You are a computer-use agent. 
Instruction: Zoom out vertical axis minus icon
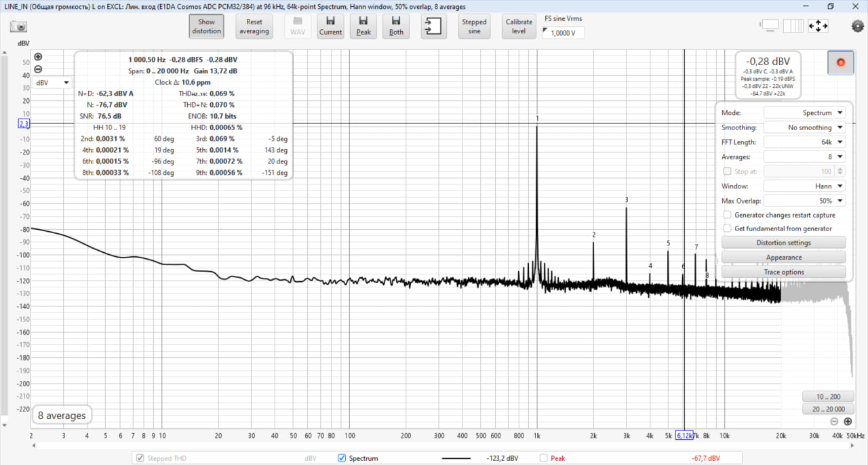(38, 68)
